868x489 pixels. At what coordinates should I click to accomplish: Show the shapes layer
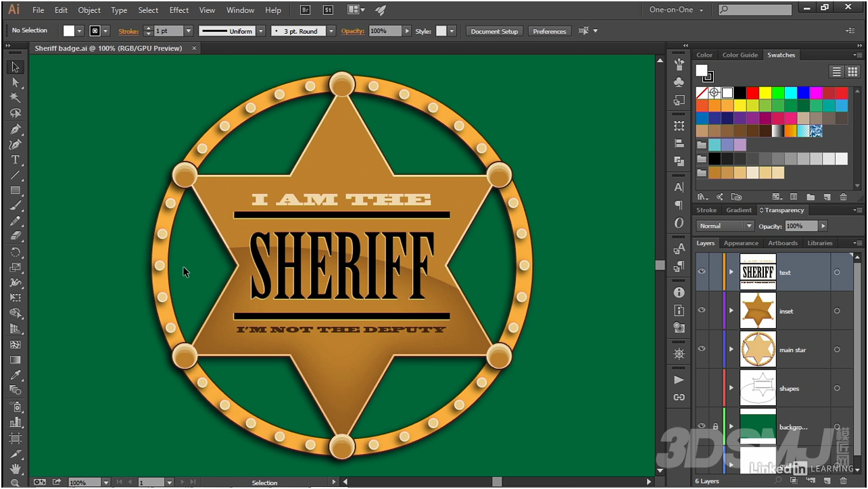(702, 388)
